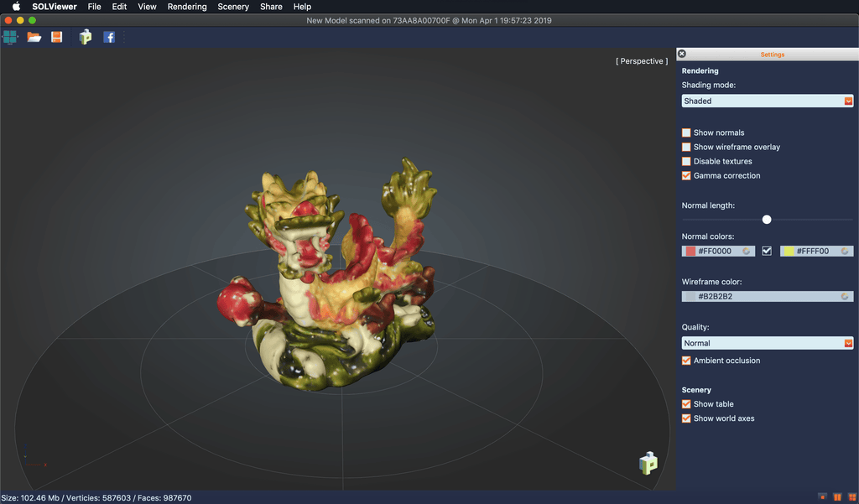Enable Show wireframe overlay
This screenshot has height=504, width=859.
point(686,146)
